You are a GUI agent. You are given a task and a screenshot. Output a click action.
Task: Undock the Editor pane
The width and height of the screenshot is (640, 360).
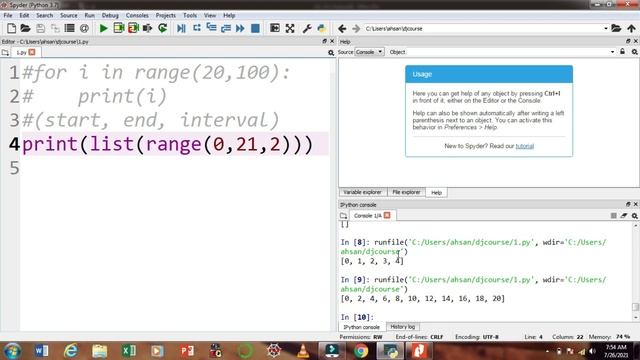pyautogui.click(x=324, y=41)
